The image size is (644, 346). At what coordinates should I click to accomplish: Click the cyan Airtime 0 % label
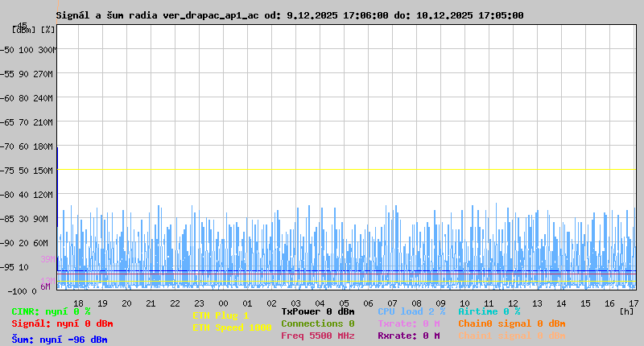489,311
